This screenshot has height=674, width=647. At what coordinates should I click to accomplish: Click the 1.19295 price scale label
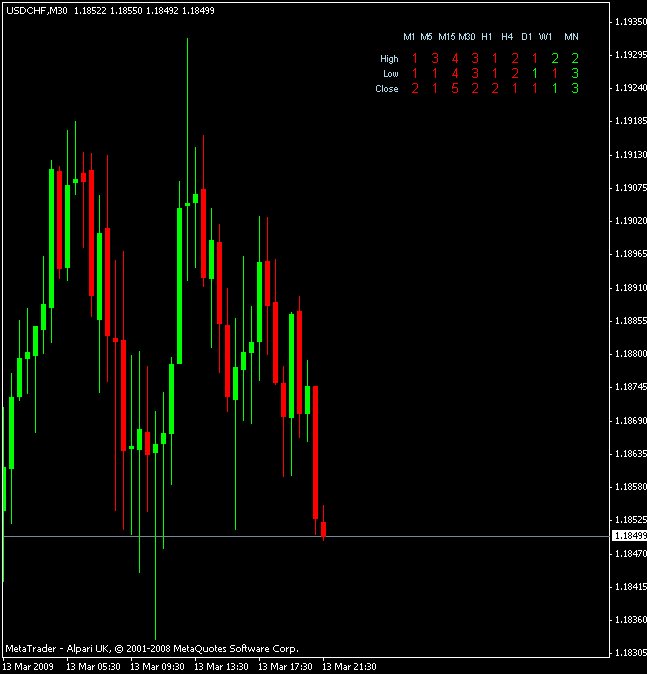tap(631, 55)
